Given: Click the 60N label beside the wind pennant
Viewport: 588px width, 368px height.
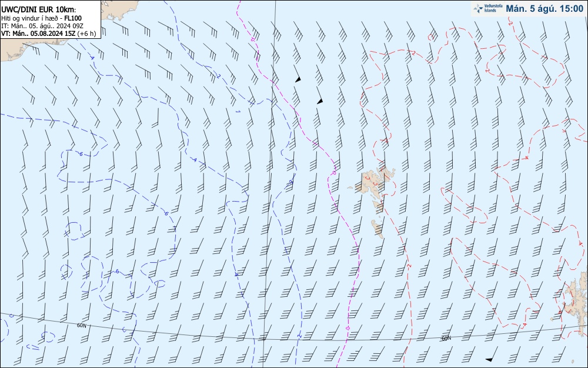Looking at the screenshot, I should tap(446, 339).
